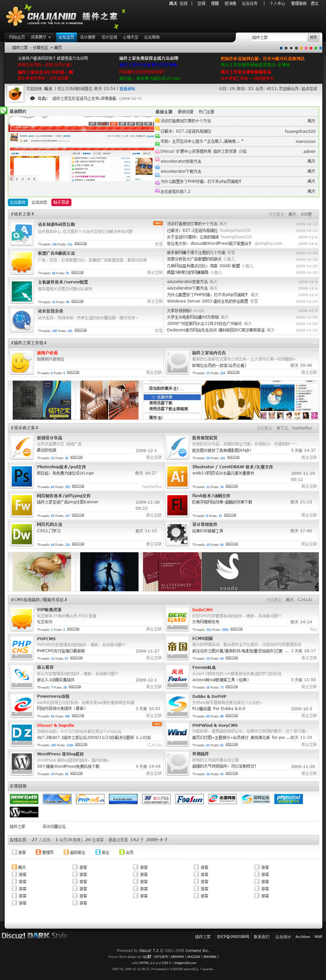326x980 pixels.
Task: Click the user avatar beside welcome message
Action: click(16, 94)
